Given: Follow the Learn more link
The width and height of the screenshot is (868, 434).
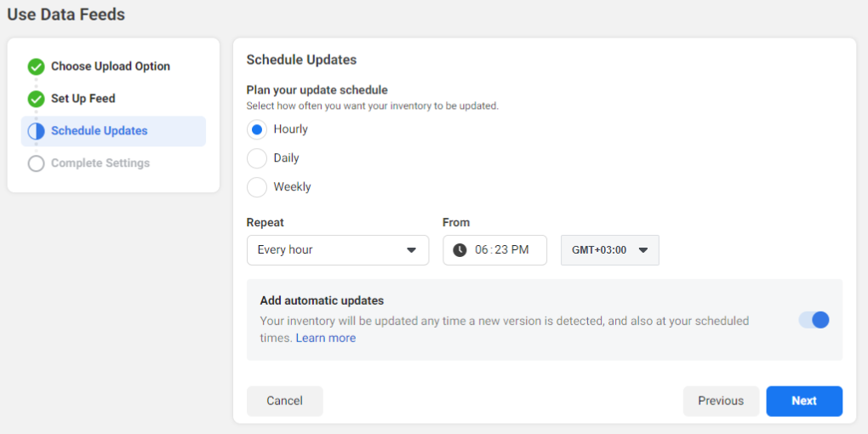Looking at the screenshot, I should (326, 338).
